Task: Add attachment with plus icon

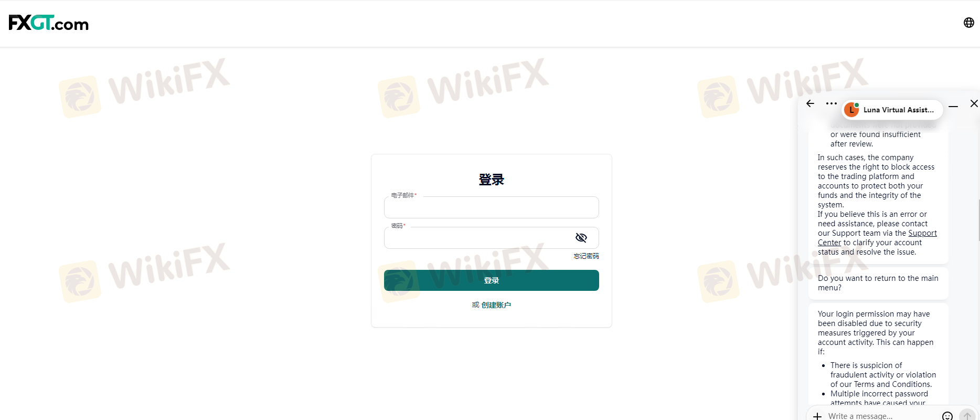Action: coord(817,416)
